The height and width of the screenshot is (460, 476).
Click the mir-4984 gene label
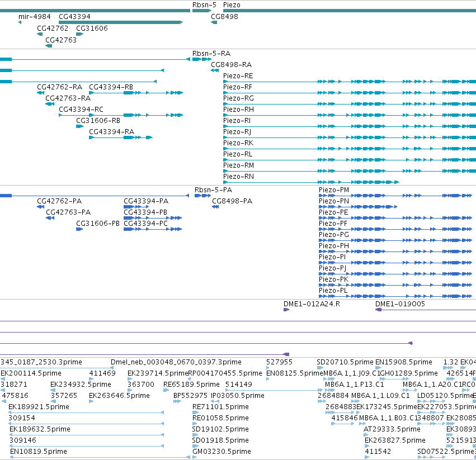(x=35, y=17)
